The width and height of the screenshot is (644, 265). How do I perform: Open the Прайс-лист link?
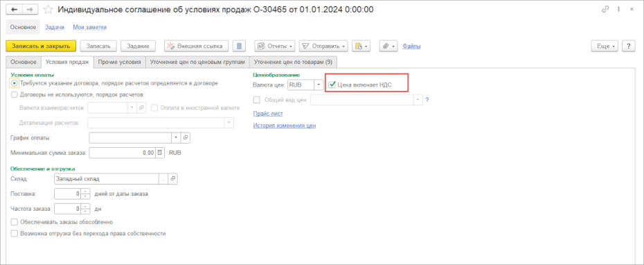coord(268,114)
